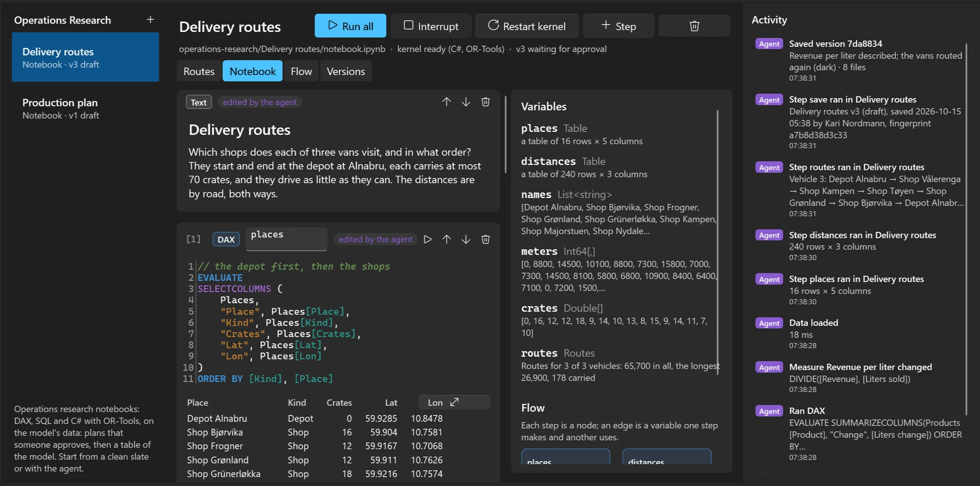Image resolution: width=980 pixels, height=486 pixels.
Task: Open activity entry Data loaded
Action: (859, 334)
